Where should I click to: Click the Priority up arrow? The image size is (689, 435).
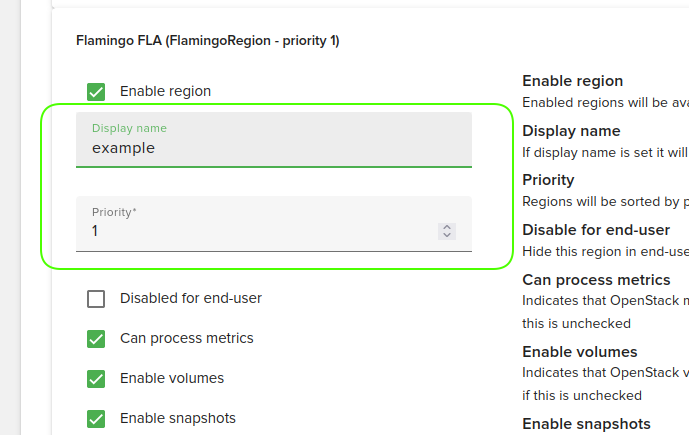[446, 227]
